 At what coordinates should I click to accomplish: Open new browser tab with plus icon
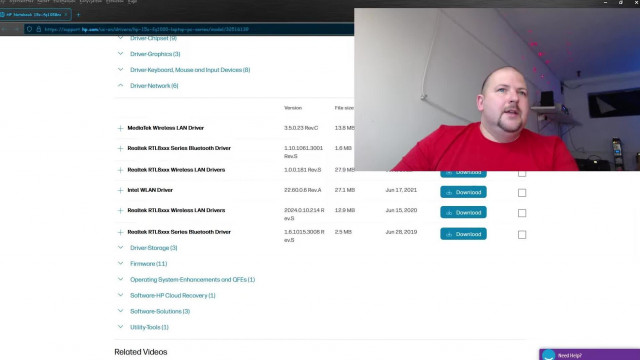point(78,15)
